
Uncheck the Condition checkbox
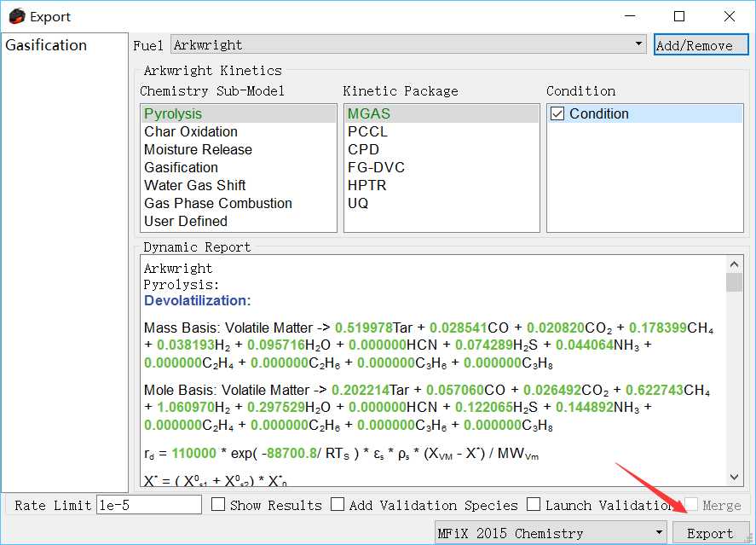(x=557, y=113)
